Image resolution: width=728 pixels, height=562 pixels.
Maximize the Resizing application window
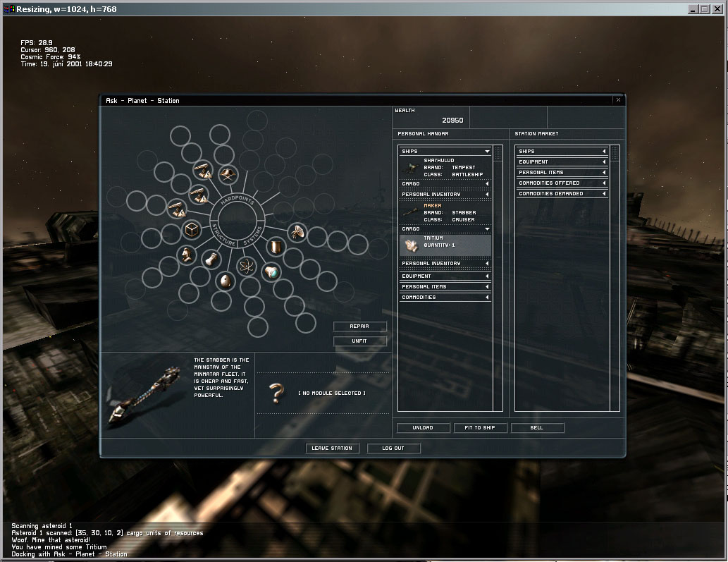point(705,9)
